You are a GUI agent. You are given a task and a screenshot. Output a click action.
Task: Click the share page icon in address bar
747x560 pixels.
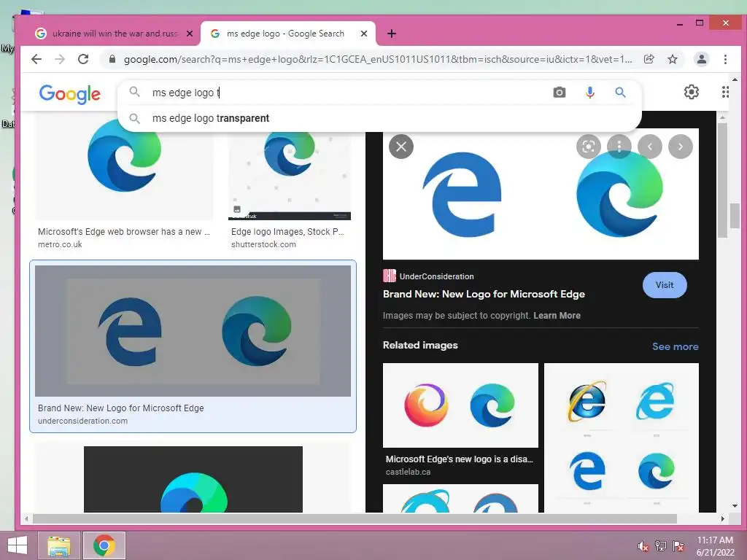(649, 59)
